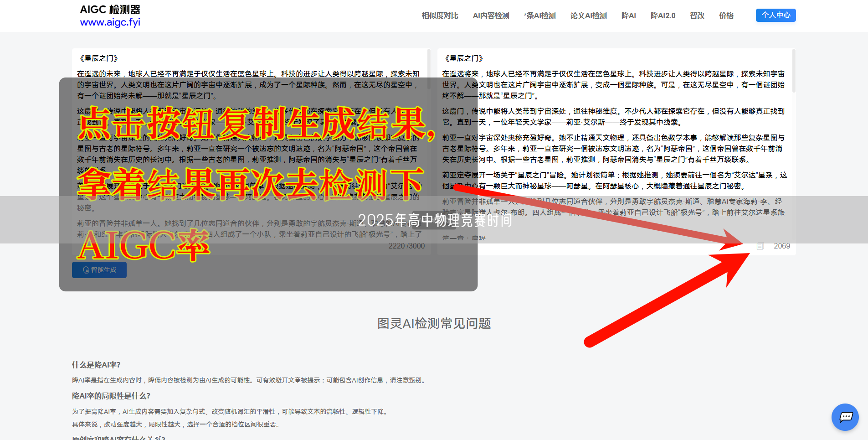This screenshot has height=440, width=868.
Task: Select 智改 in the navigation bar
Action: 697,16
